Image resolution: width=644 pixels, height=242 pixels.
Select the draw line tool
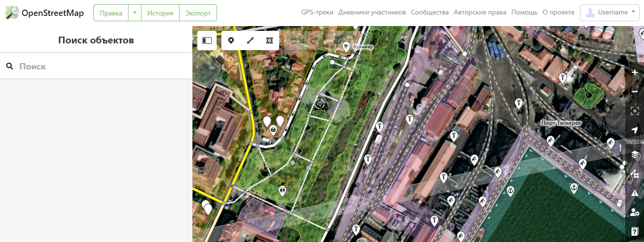tap(250, 40)
